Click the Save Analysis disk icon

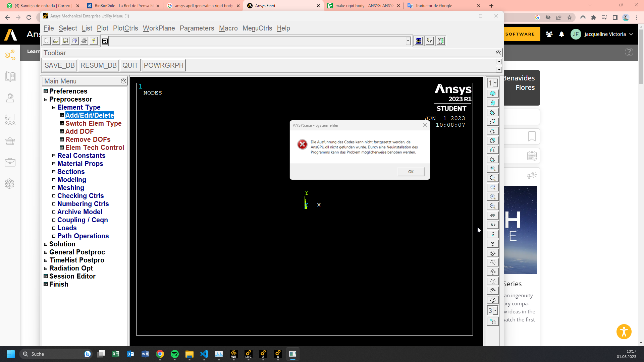pos(65,41)
